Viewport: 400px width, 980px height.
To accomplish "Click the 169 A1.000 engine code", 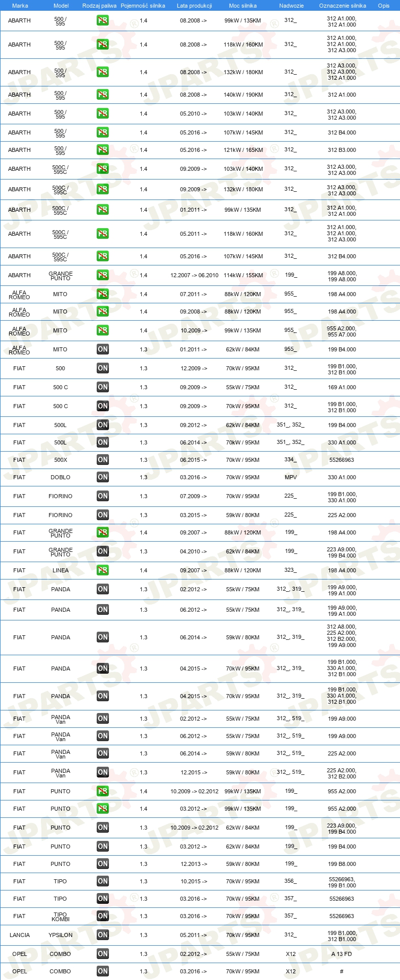I will [x=342, y=387].
